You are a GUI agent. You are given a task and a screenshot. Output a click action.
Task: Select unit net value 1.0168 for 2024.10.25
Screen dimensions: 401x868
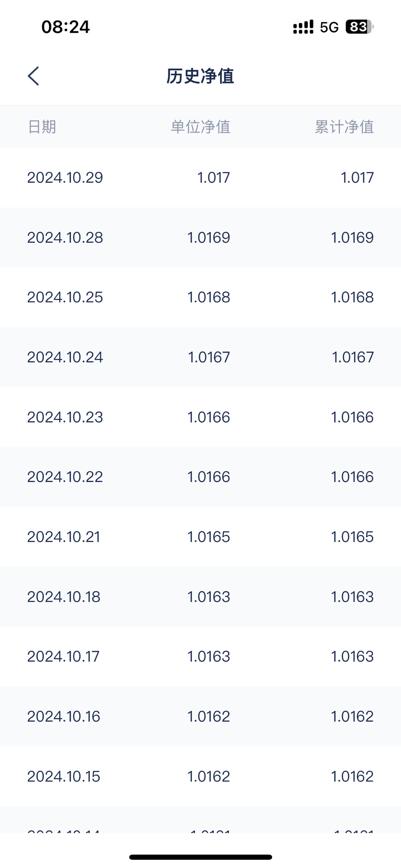(x=209, y=297)
